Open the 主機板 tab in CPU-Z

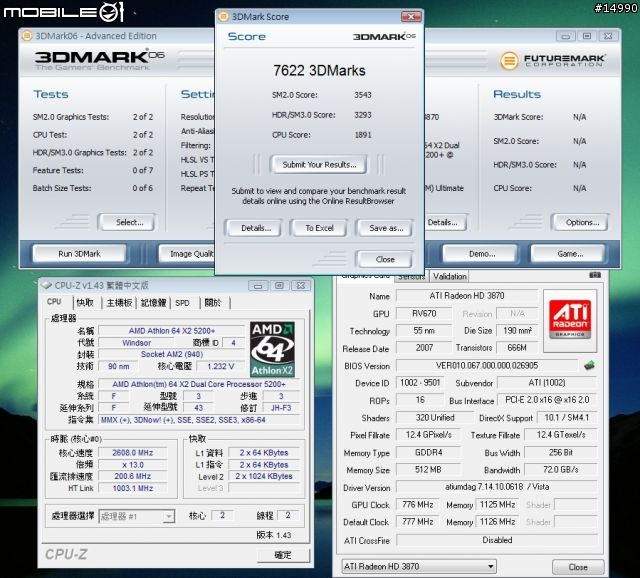(119, 303)
